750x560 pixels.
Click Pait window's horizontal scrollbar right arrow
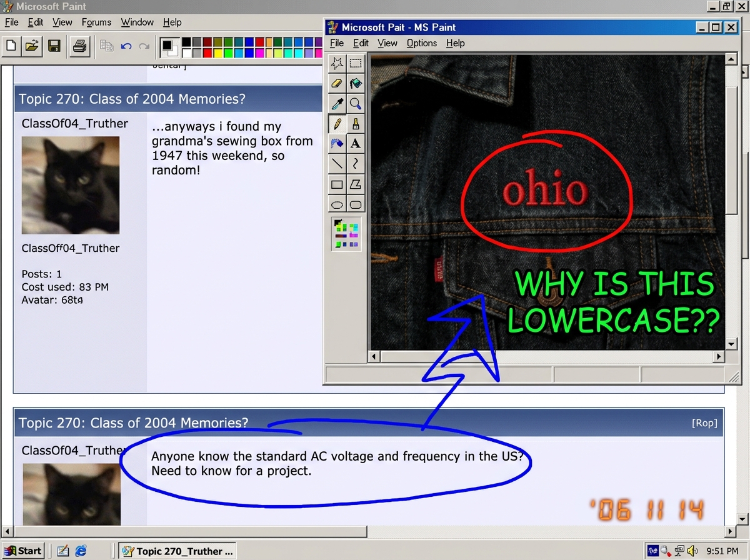click(719, 356)
